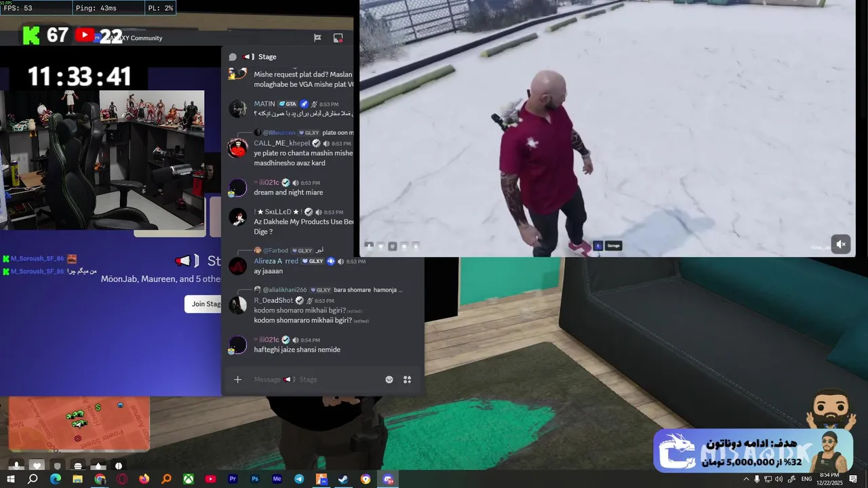868x488 pixels.
Task: Click the flag icon in Discord header
Action: click(x=317, y=38)
